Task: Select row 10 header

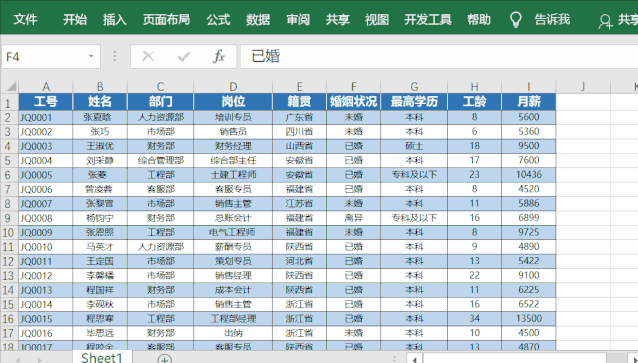Action: pyautogui.click(x=9, y=232)
